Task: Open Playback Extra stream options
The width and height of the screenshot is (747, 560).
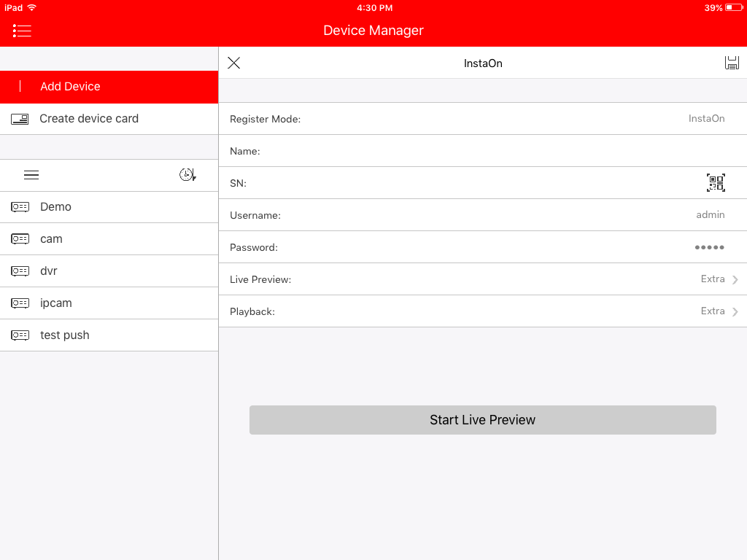Action: coord(483,311)
